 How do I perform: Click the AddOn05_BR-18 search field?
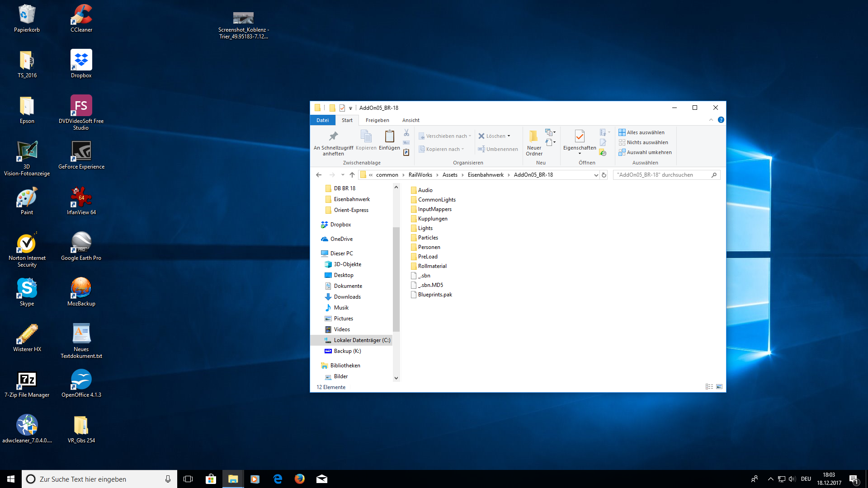[661, 175]
